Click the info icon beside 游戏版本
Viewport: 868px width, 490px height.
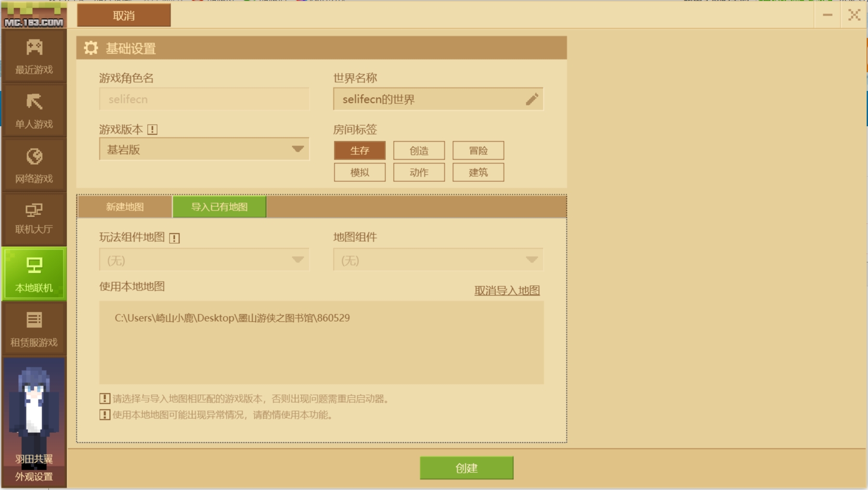[x=152, y=129]
